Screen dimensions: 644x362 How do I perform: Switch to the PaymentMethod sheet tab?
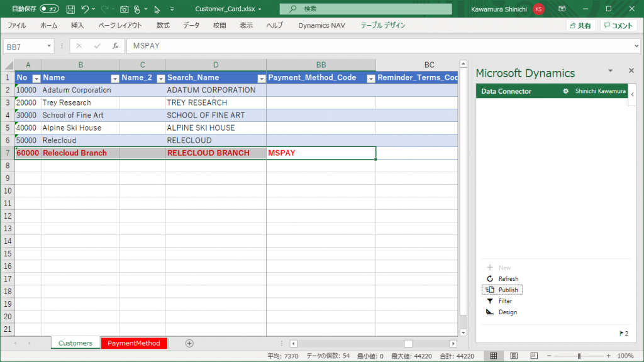click(133, 343)
